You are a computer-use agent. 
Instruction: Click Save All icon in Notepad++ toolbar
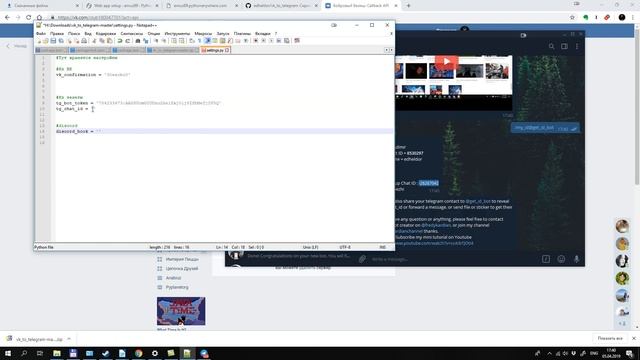61,41
